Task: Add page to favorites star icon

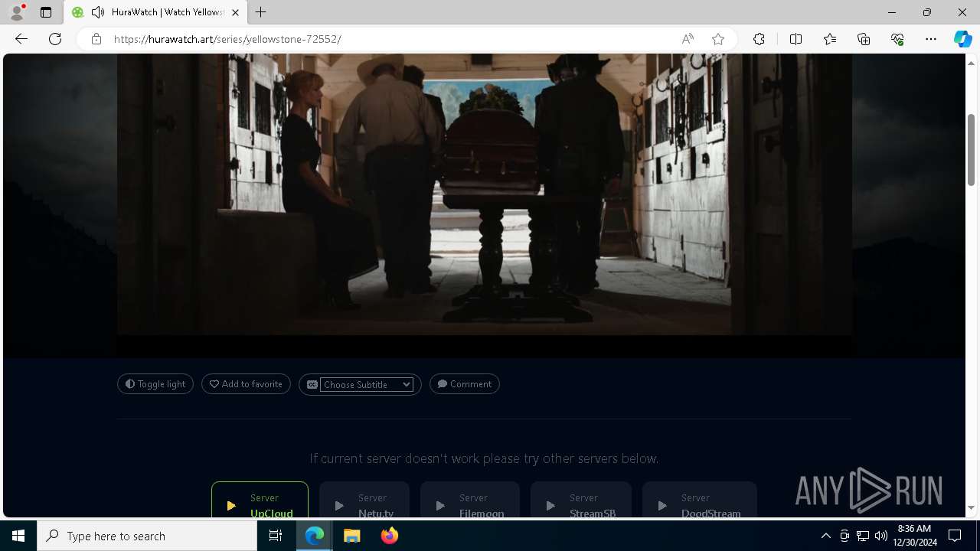Action: 718,39
